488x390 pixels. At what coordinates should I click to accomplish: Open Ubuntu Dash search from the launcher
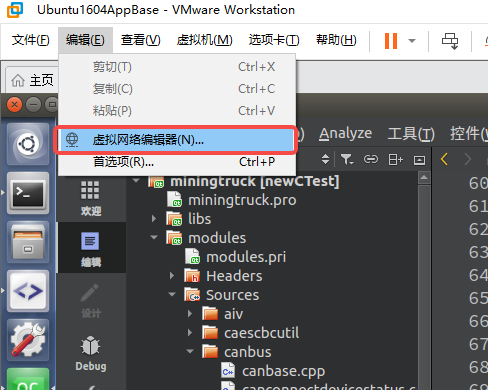click(28, 144)
